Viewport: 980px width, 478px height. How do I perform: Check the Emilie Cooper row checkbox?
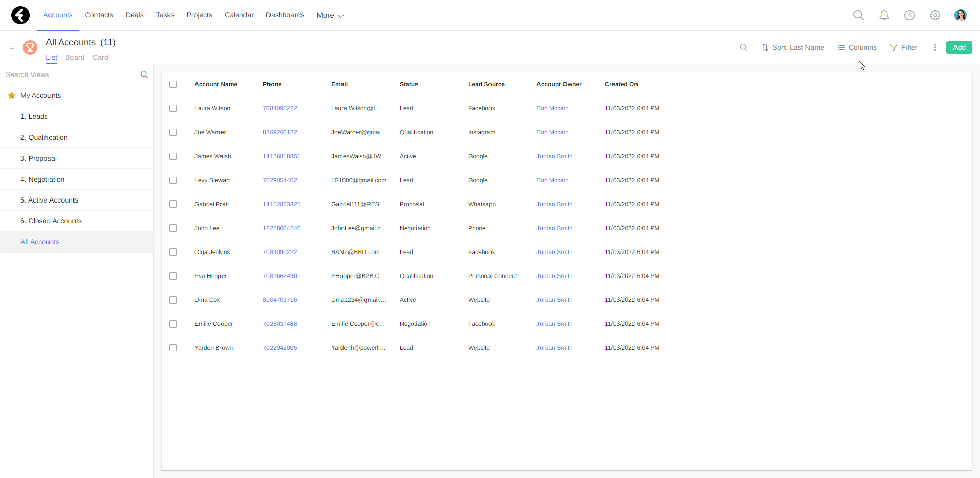click(x=173, y=324)
